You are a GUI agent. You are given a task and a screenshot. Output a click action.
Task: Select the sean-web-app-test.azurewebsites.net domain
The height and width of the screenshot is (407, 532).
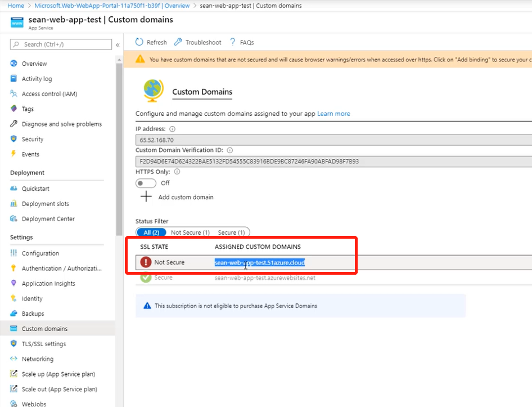point(265,278)
